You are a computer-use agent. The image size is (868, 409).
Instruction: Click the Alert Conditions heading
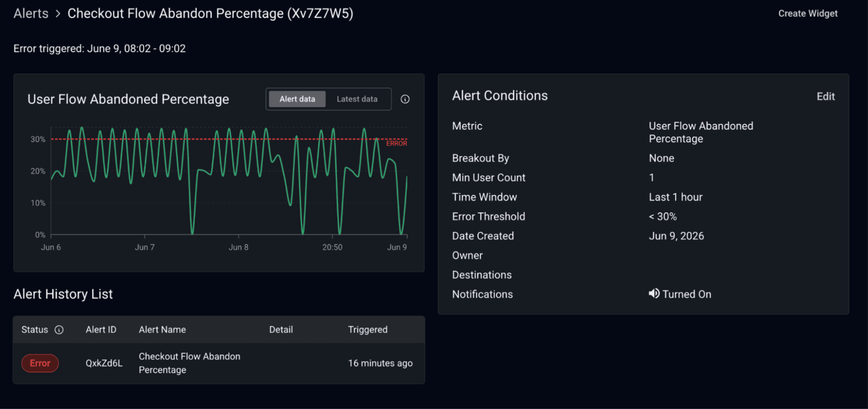coord(500,96)
